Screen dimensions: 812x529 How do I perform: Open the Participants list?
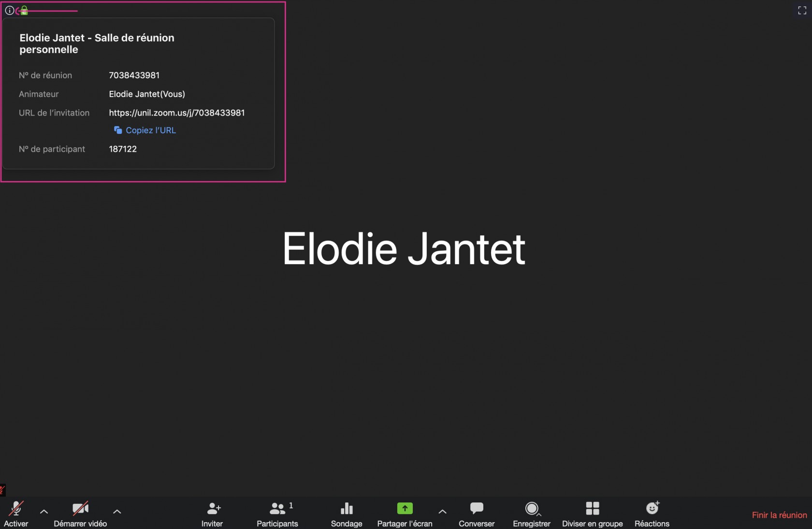[277, 514]
